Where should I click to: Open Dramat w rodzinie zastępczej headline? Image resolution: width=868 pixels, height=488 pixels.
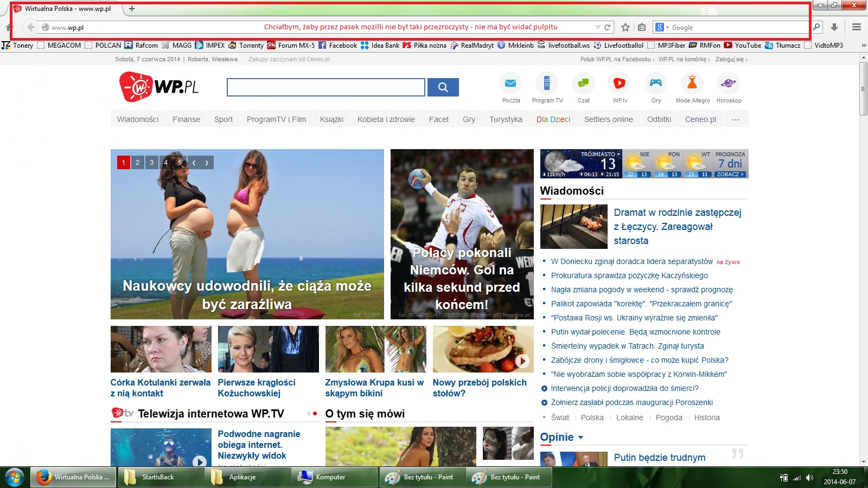pyautogui.click(x=677, y=227)
